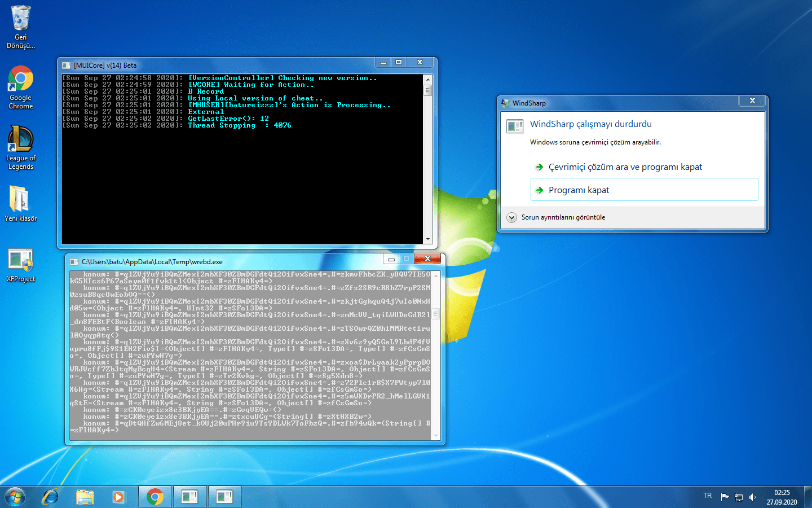
Task: Open the clock showing 02:25
Action: pyautogui.click(x=782, y=497)
